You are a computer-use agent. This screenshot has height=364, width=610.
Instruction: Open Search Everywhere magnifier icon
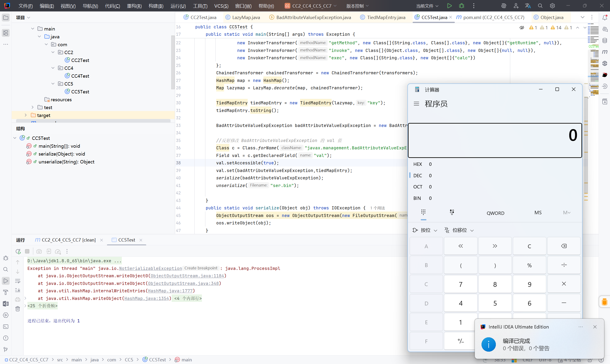[x=540, y=6]
